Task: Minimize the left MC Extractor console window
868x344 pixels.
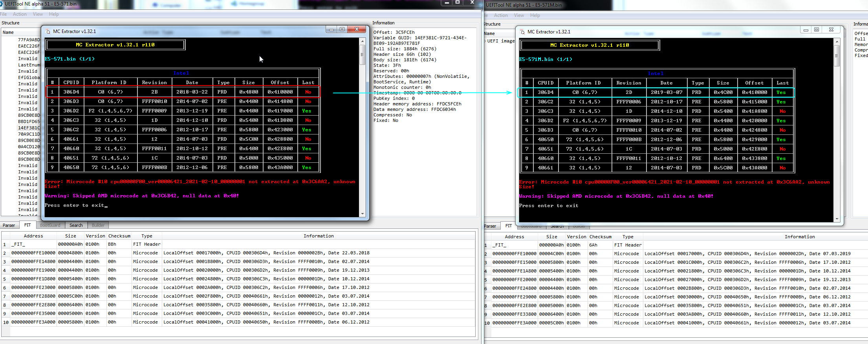Action: [331, 29]
